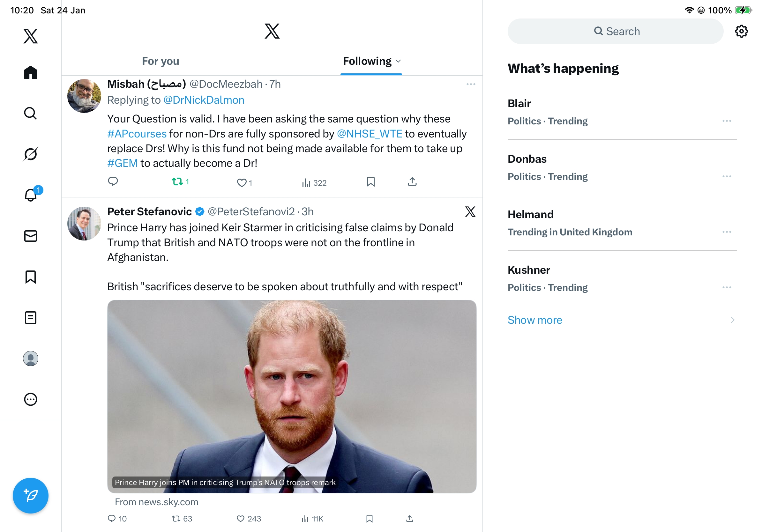This screenshot has height=532, width=762.
Task: Click the Search input field
Action: (615, 31)
